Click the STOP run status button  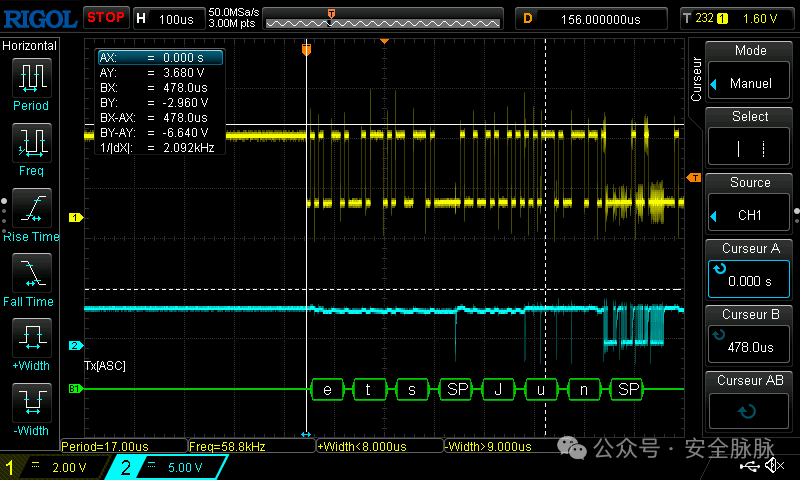[x=106, y=18]
